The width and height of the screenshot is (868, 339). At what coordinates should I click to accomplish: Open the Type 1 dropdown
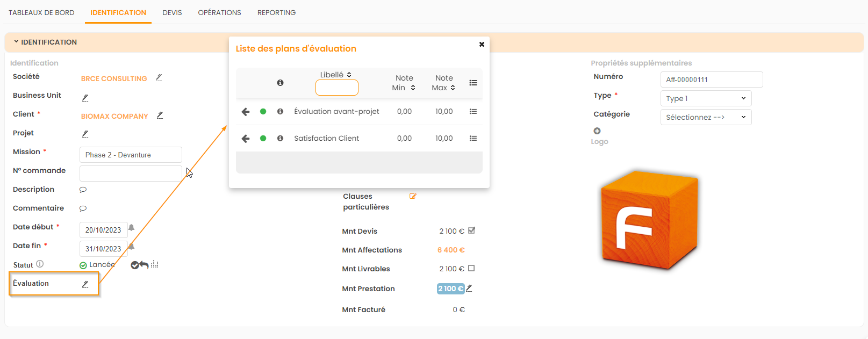(705, 98)
